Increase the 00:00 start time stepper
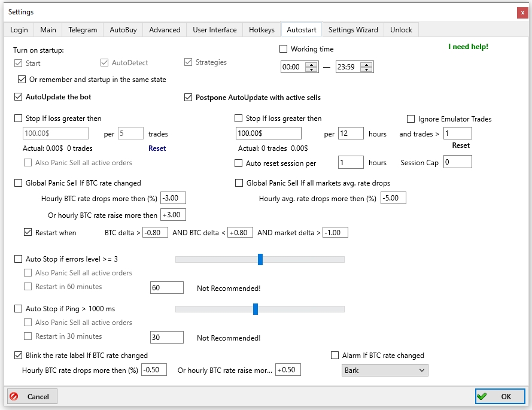 coord(311,65)
